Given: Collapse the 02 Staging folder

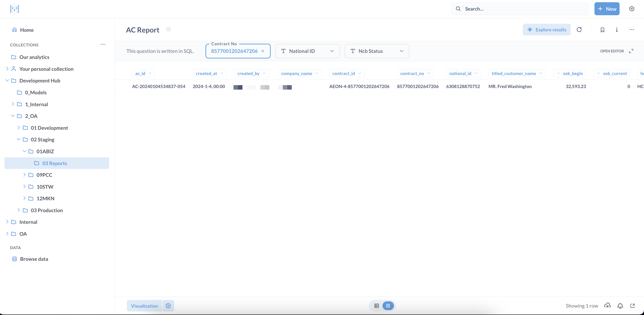Looking at the screenshot, I should tap(19, 140).
